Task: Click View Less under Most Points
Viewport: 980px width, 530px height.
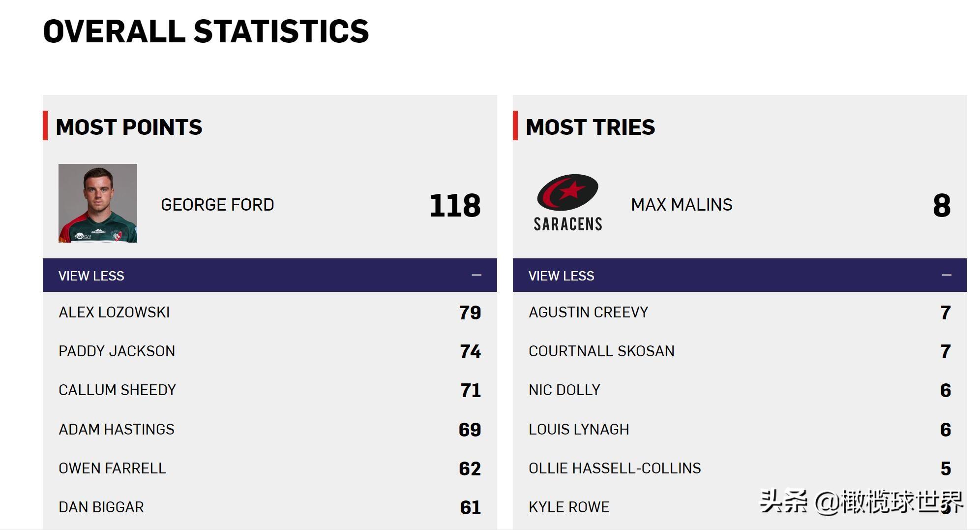Action: point(91,276)
